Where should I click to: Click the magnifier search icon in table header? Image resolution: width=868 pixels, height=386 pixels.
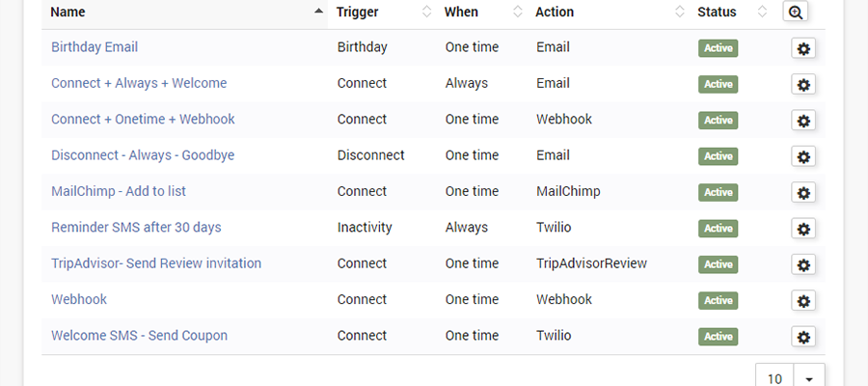[796, 13]
